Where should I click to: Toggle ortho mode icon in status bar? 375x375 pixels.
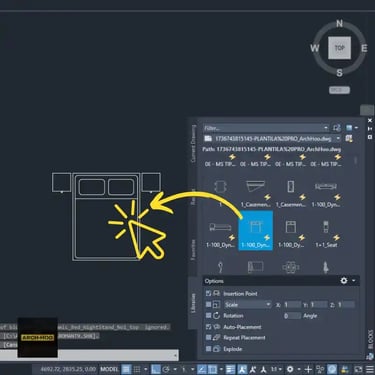(156, 369)
